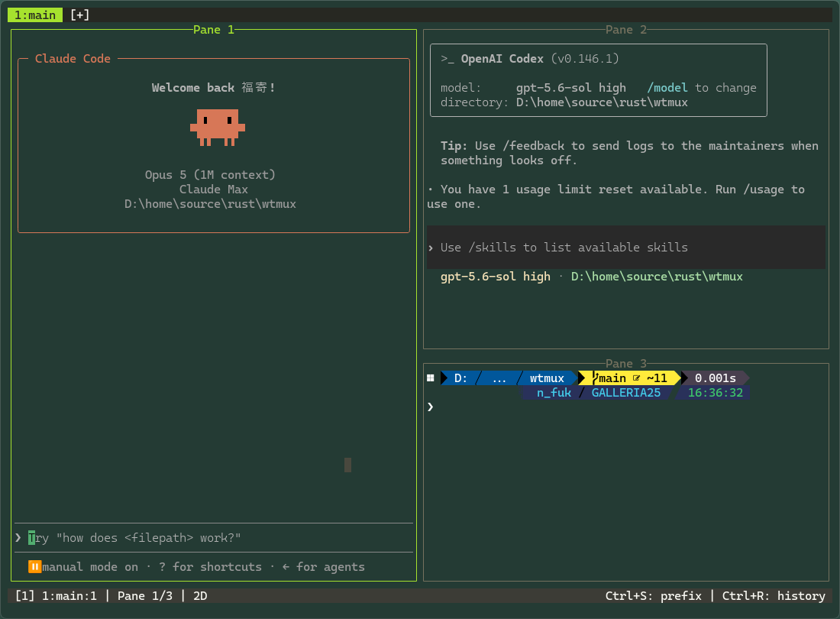Click the Claude Code prompt chevron
Viewport: 840px width, 619px height.
point(18,537)
